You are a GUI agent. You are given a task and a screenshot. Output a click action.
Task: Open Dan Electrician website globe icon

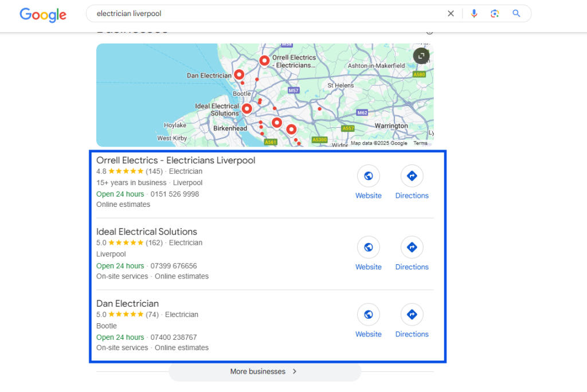369,315
